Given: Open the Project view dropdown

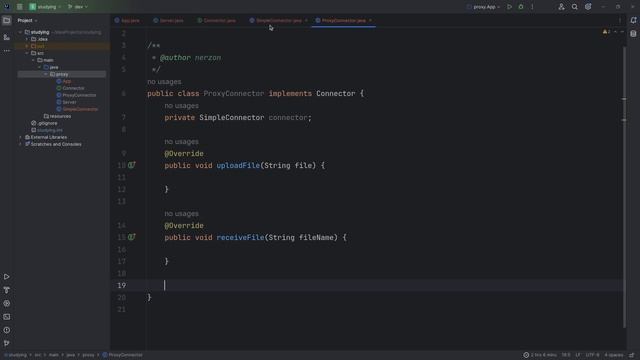Looking at the screenshot, I should 27,20.
